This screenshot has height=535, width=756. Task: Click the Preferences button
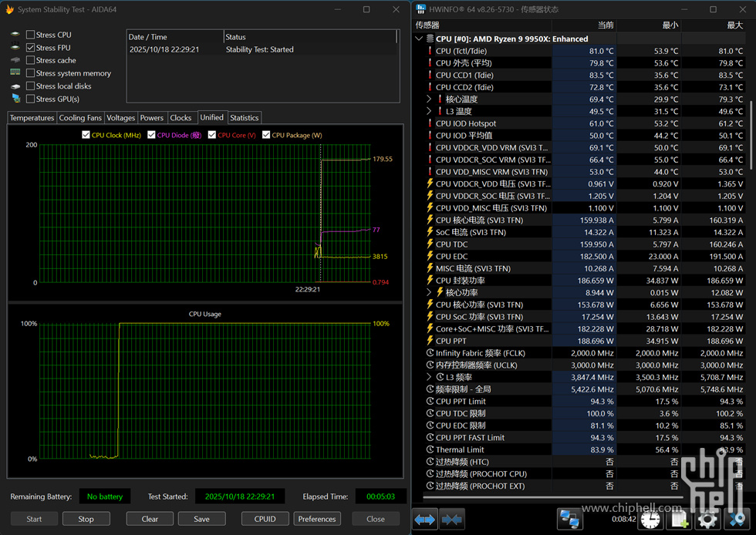pyautogui.click(x=317, y=519)
